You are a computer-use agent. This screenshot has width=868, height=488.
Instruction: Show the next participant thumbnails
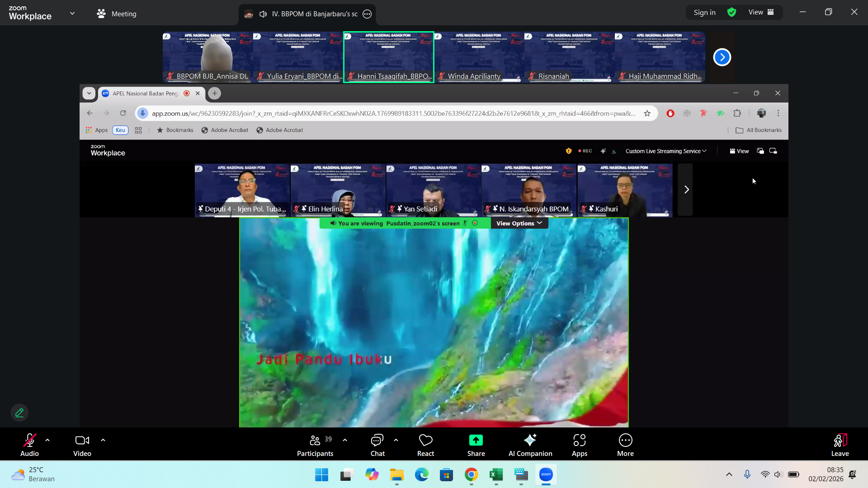(x=722, y=57)
